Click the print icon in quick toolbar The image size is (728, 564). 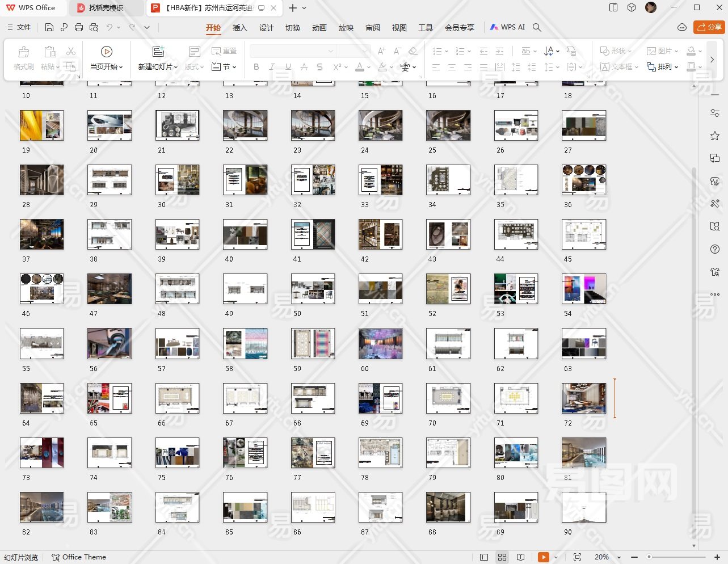tap(79, 27)
